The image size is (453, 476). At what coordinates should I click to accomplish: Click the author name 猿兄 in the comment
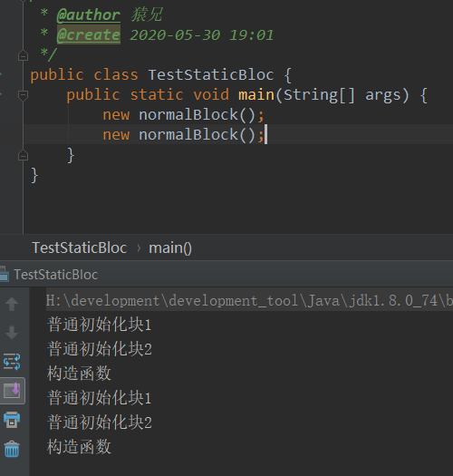147,15
